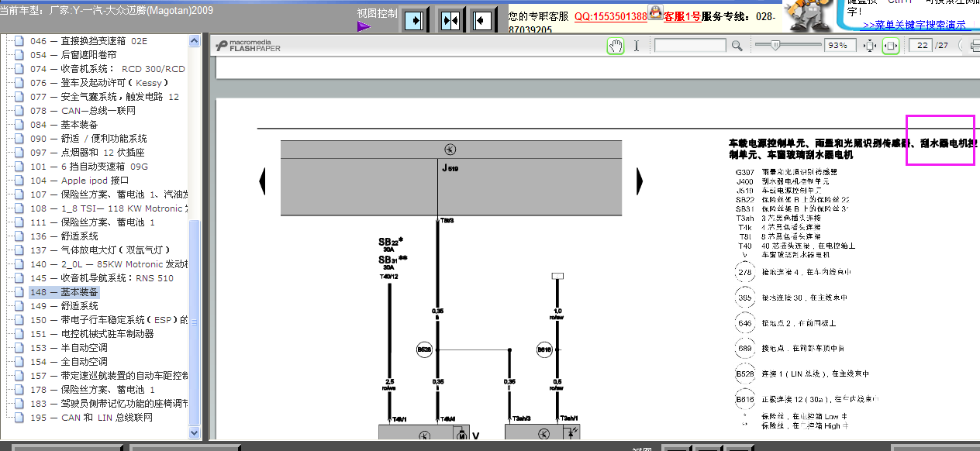The width and height of the screenshot is (980, 451).
Task: Select 151 — 电控机械式驻车制动器
Action: [92, 334]
